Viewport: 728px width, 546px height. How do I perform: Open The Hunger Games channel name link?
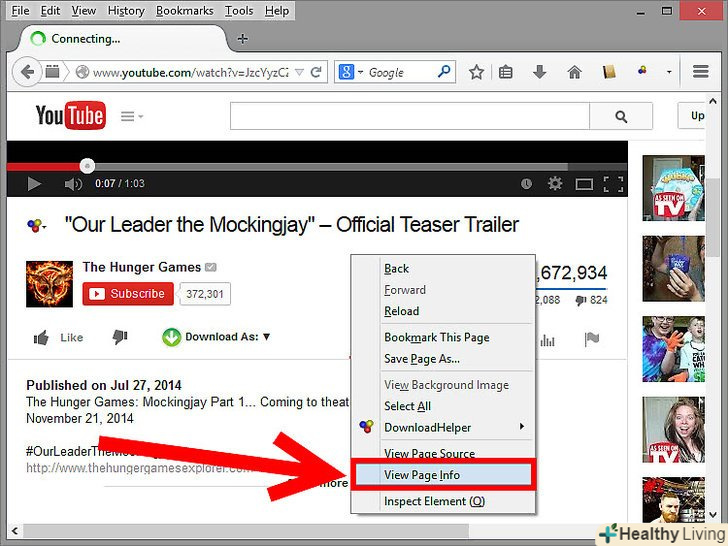[x=142, y=267]
